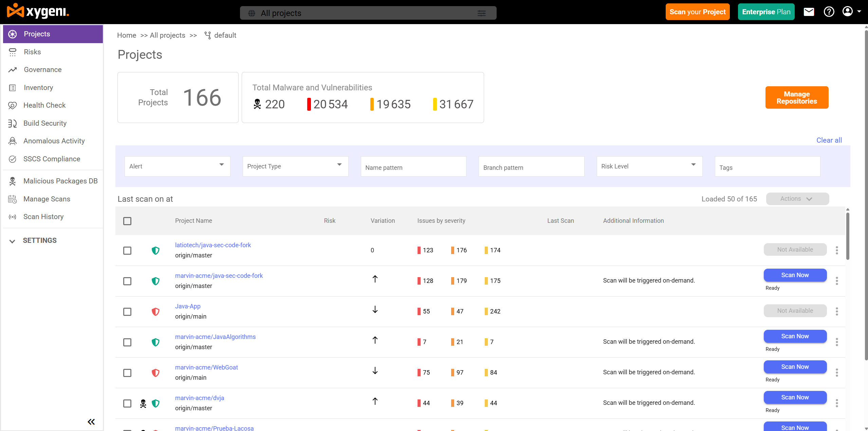The width and height of the screenshot is (868, 431).
Task: Open Malicious Packages DB menu item
Action: (60, 181)
